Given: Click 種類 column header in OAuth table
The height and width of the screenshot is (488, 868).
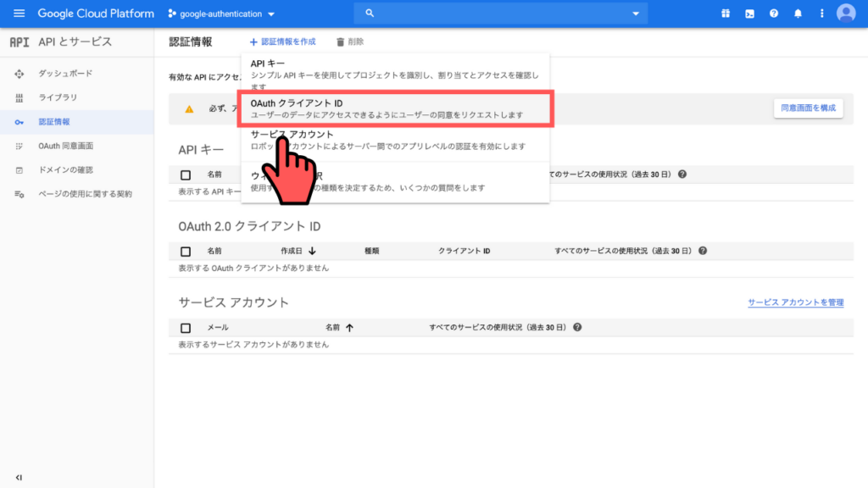Looking at the screenshot, I should [371, 251].
